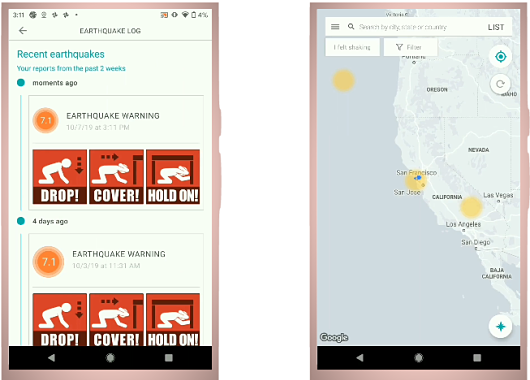Tap the '4 days ago' timeline dot

(21, 221)
